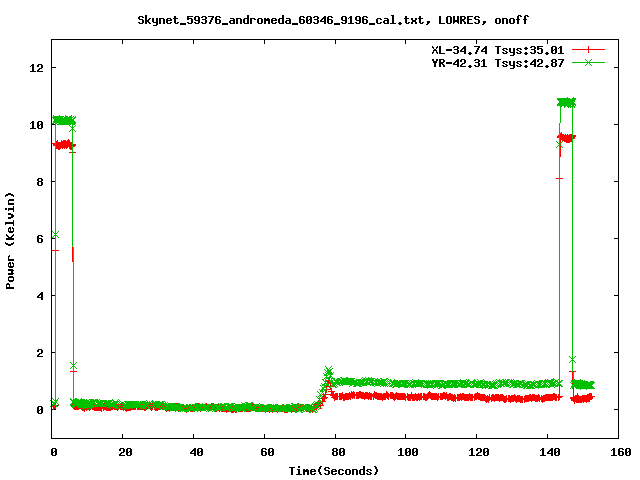Click the green plateau near 11 Kelvin at end

tap(566, 102)
